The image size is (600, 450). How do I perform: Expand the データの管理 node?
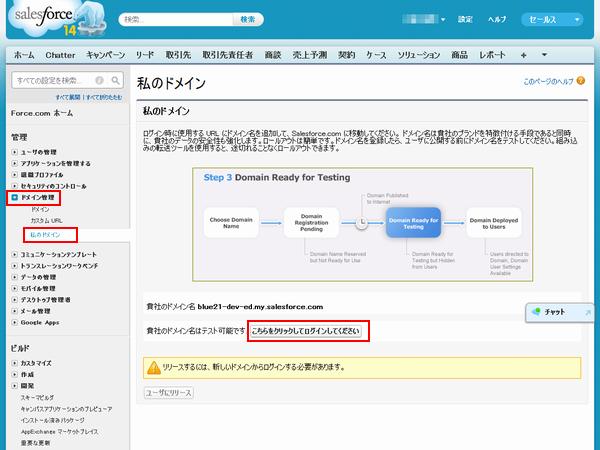click(x=15, y=277)
